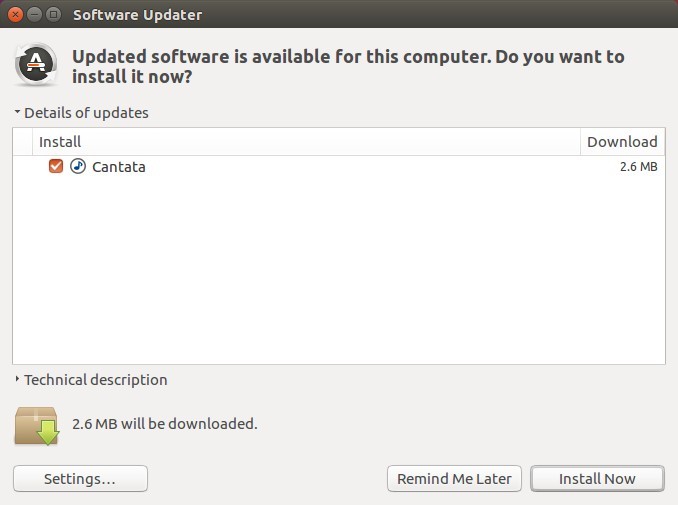Select the Cantata row in update list
The height and width of the screenshot is (505, 678).
[x=339, y=166]
